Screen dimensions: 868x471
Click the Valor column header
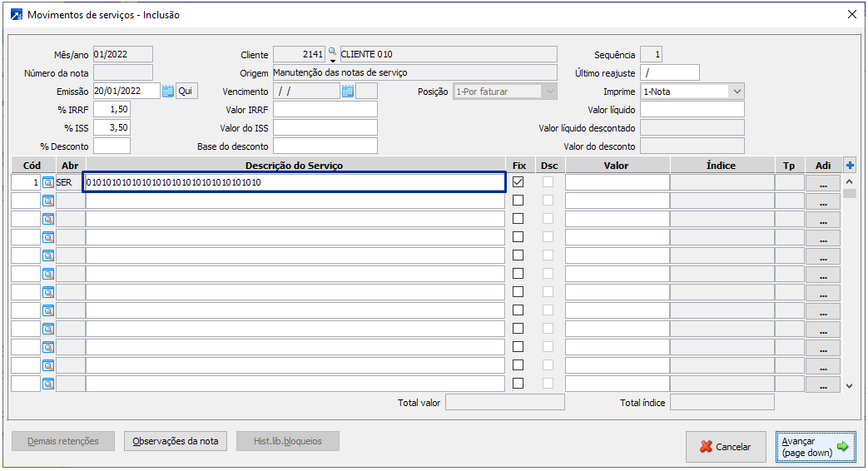(x=616, y=165)
